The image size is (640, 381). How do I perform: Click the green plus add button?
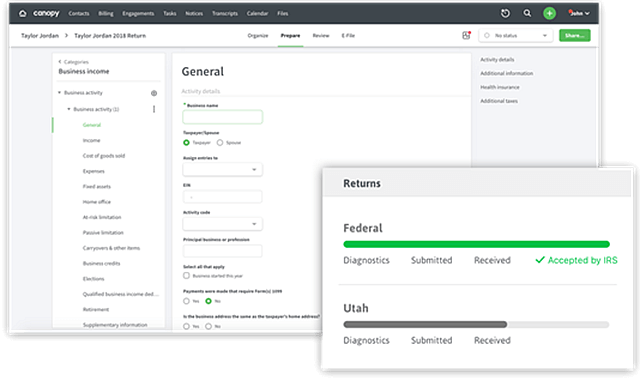click(549, 13)
